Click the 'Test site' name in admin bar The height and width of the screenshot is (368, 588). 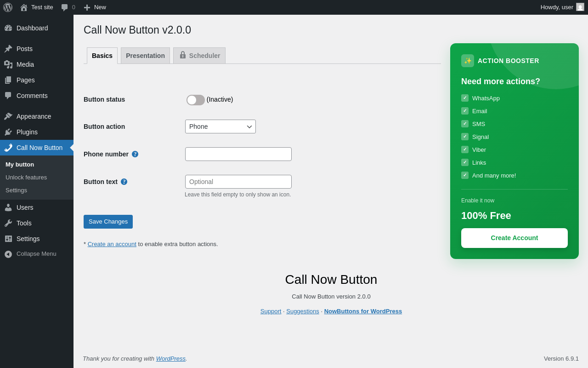42,7
